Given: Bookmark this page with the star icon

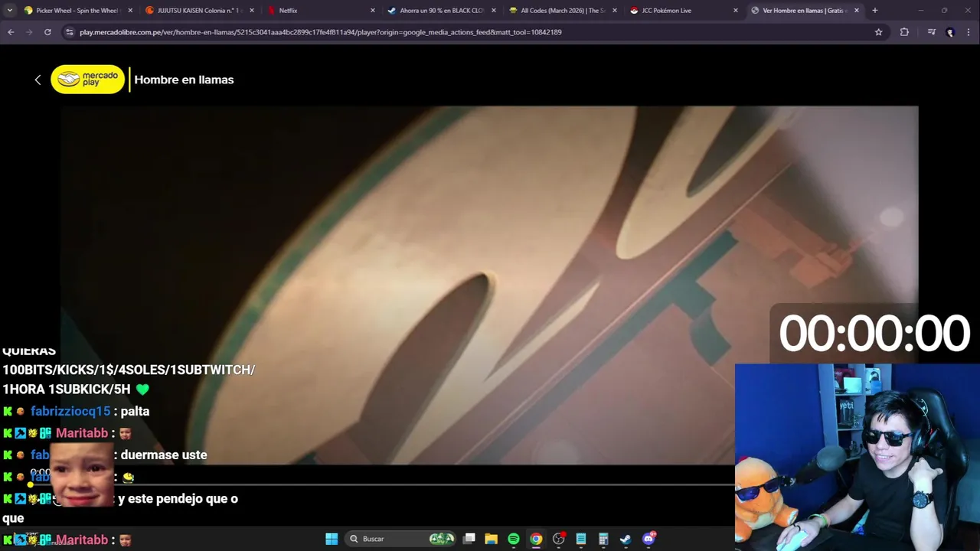Looking at the screenshot, I should [879, 32].
